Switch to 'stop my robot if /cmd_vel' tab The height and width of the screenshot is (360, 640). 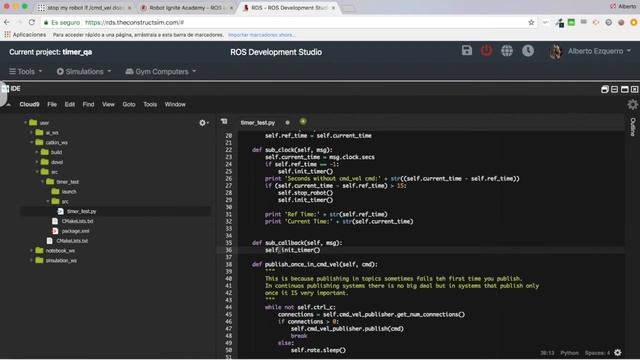85,8
